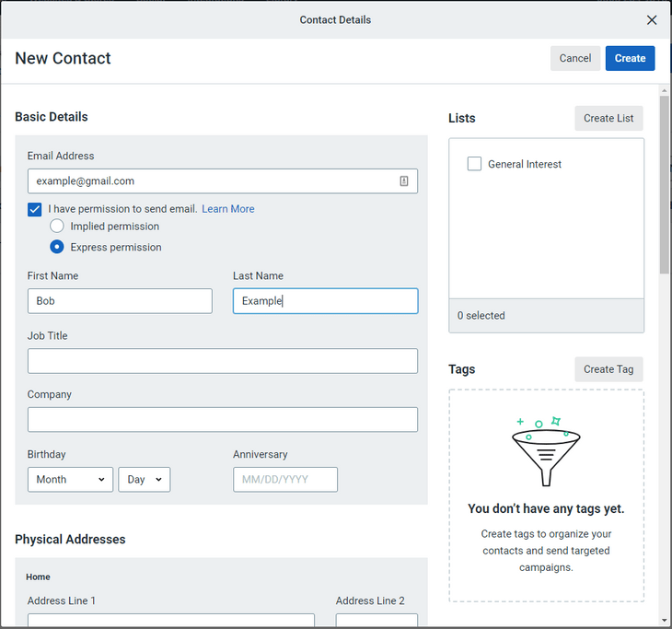672x629 pixels.
Task: Focus the Job Title input
Action: [223, 361]
